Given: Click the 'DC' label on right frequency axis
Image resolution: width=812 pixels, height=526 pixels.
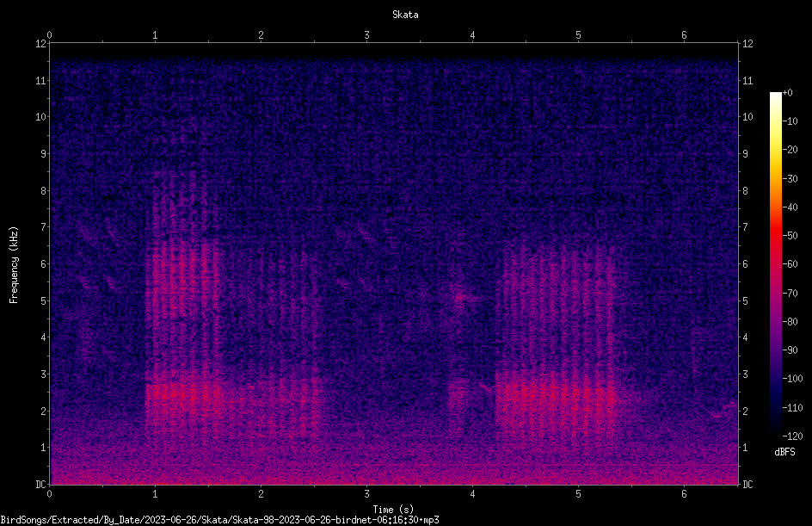Looking at the screenshot, I should 747,485.
